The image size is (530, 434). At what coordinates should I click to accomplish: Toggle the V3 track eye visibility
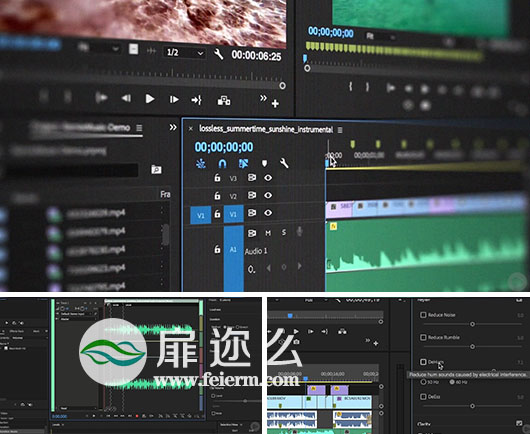pyautogui.click(x=268, y=178)
